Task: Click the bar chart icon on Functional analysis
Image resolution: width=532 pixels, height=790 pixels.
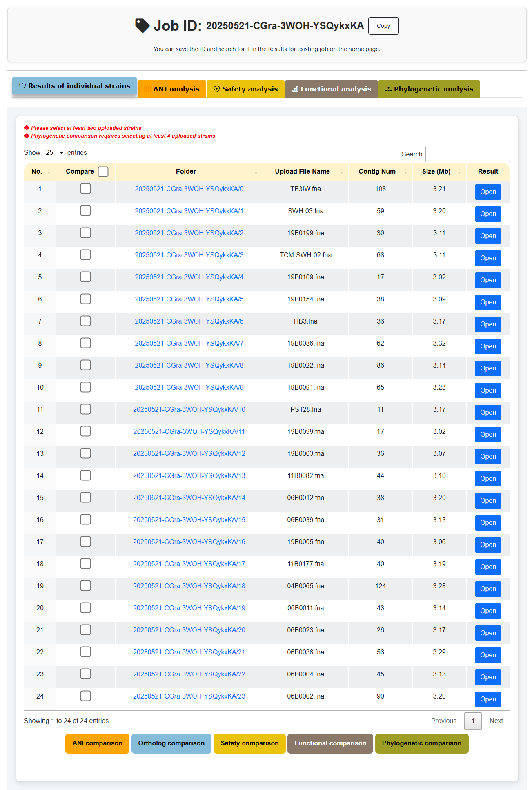Action: click(x=295, y=89)
